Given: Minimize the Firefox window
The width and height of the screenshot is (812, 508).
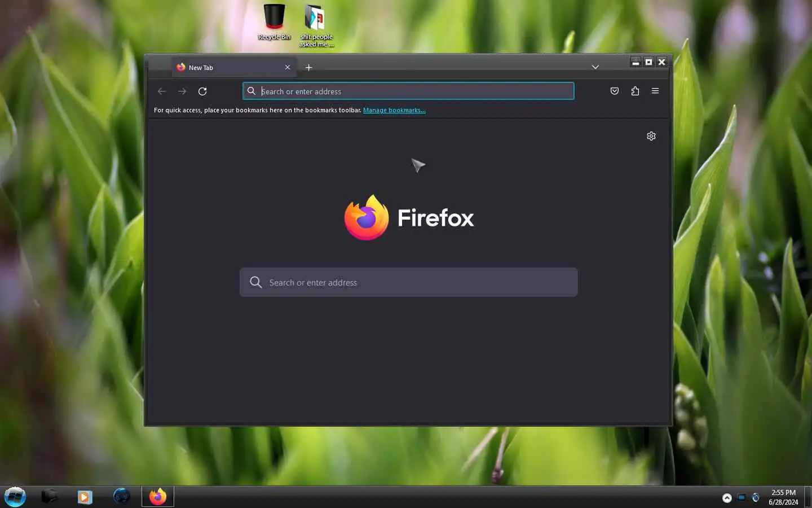Looking at the screenshot, I should 636,62.
